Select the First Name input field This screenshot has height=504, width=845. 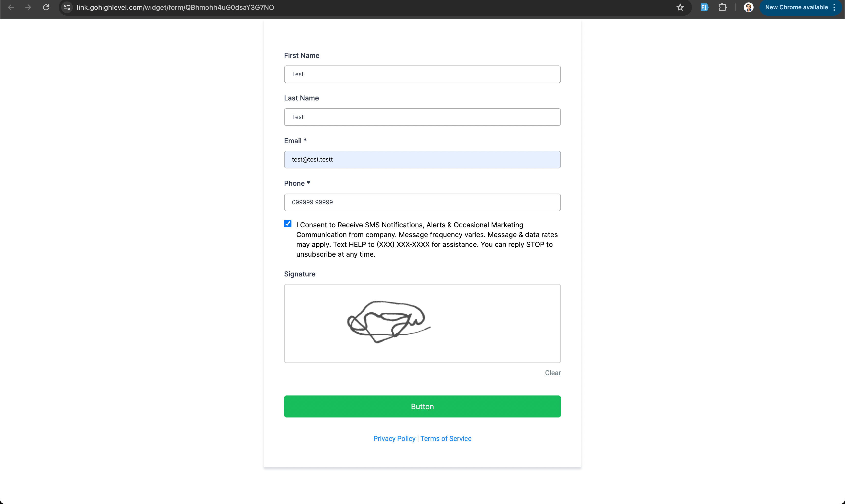422,74
